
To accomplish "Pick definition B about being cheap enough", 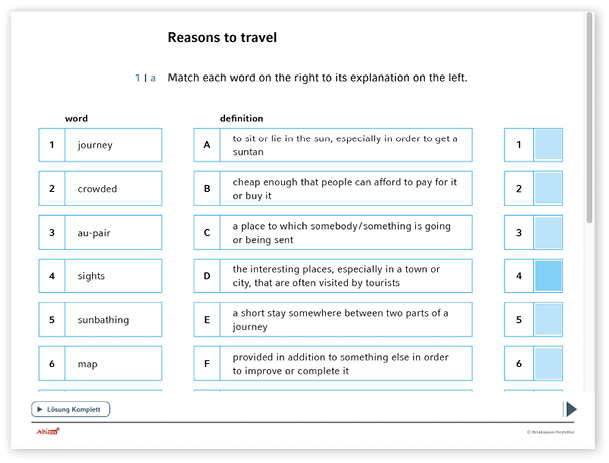I will point(333,189).
